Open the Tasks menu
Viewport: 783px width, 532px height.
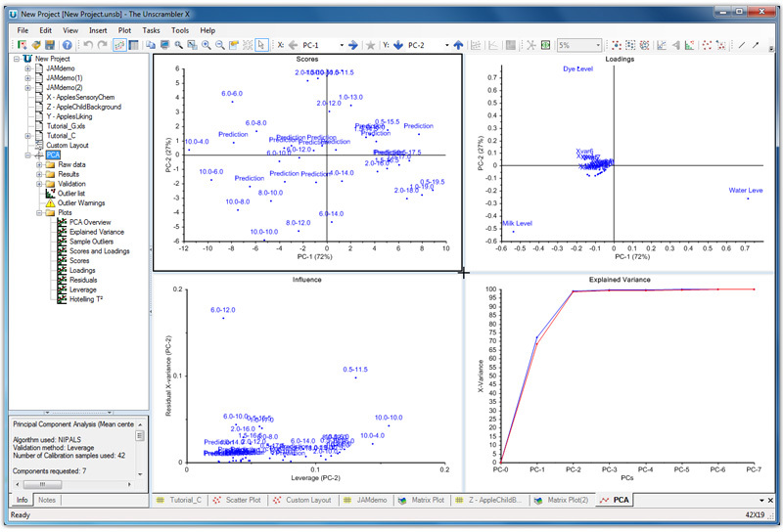[151, 30]
